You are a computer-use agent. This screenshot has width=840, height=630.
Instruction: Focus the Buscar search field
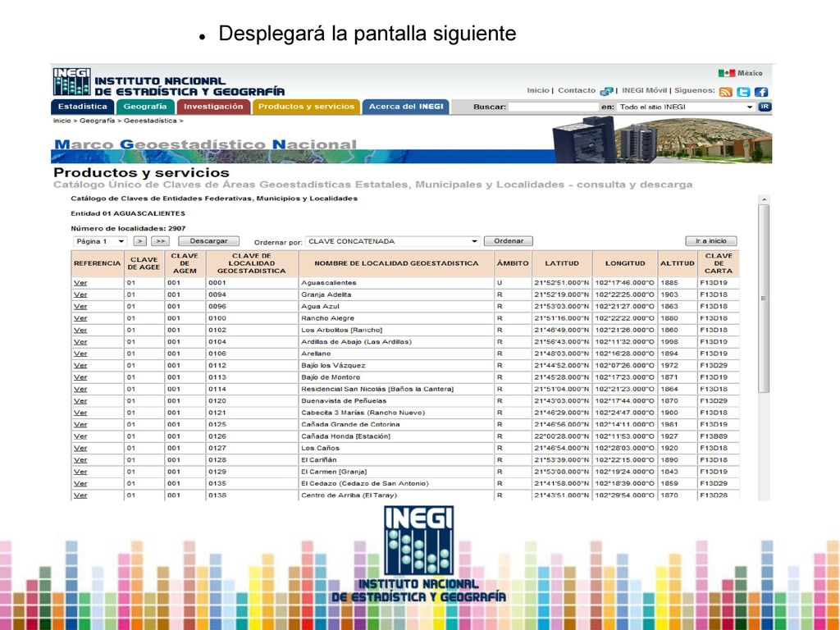point(553,107)
